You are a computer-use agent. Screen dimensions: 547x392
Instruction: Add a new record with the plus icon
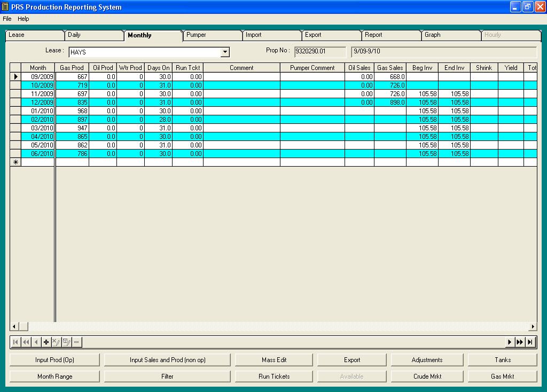point(45,342)
